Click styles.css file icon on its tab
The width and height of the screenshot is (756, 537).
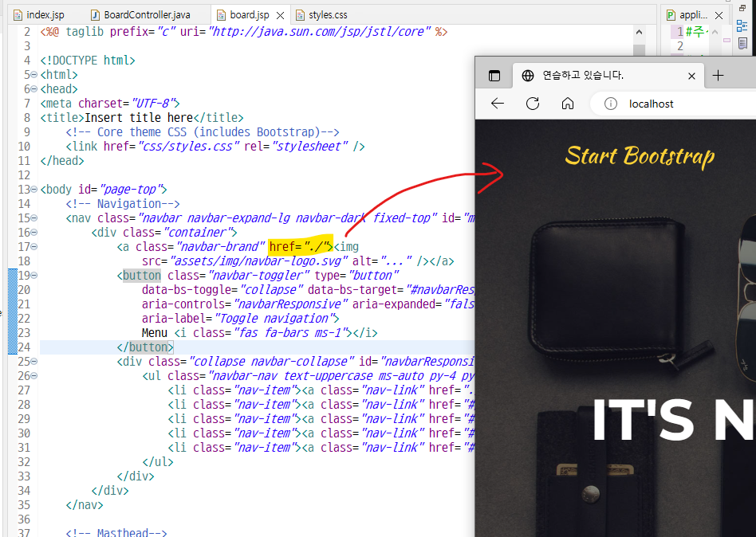(x=300, y=15)
